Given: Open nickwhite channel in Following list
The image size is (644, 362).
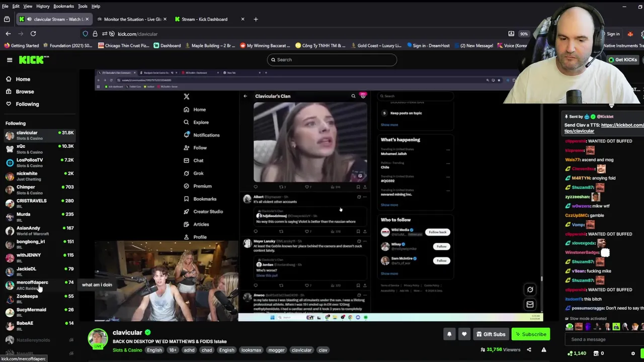Looking at the screenshot, I should click(39, 176).
